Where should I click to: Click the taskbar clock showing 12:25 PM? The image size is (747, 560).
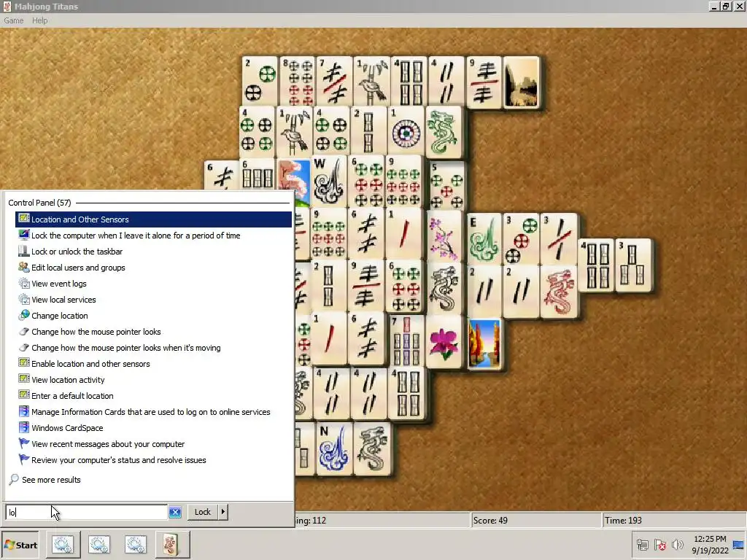point(710,545)
